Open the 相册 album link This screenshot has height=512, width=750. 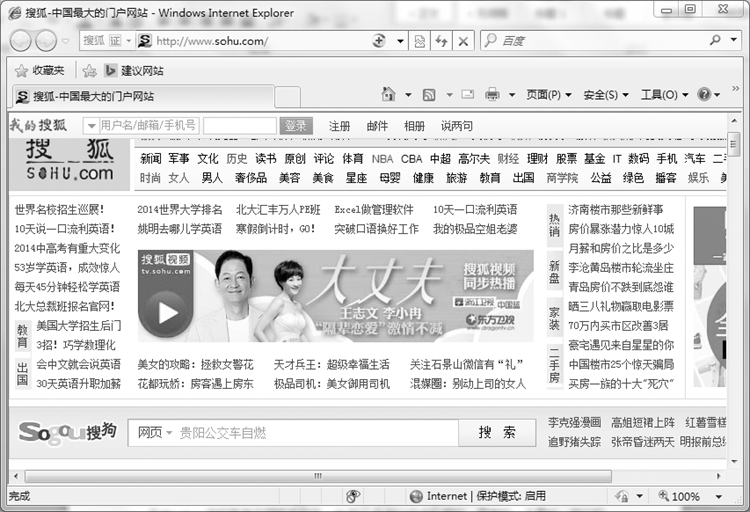click(414, 126)
